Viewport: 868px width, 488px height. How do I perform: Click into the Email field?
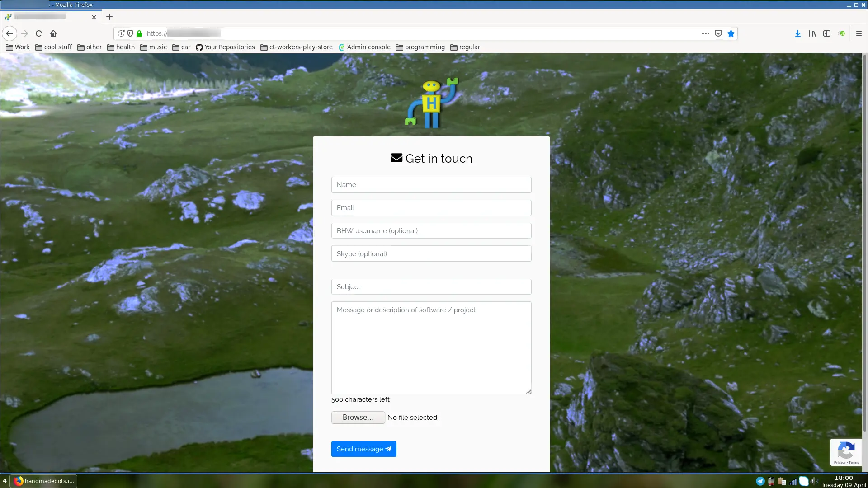coord(431,208)
